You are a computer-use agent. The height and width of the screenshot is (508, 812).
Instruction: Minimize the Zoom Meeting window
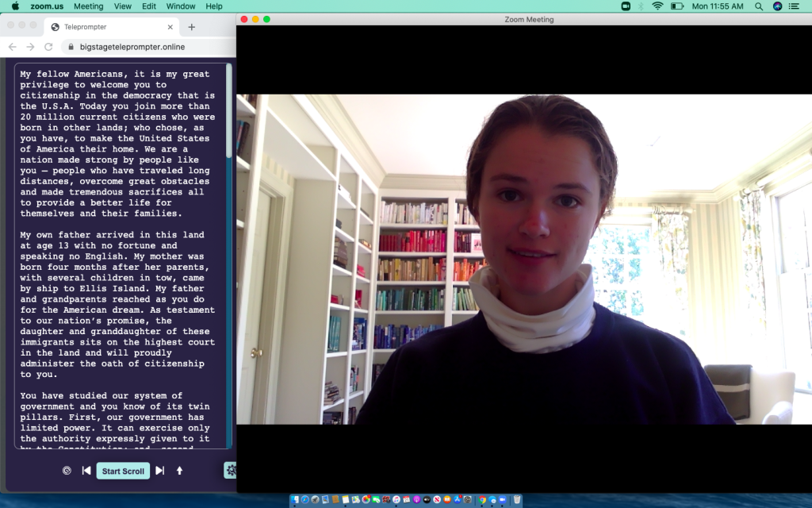pos(255,19)
